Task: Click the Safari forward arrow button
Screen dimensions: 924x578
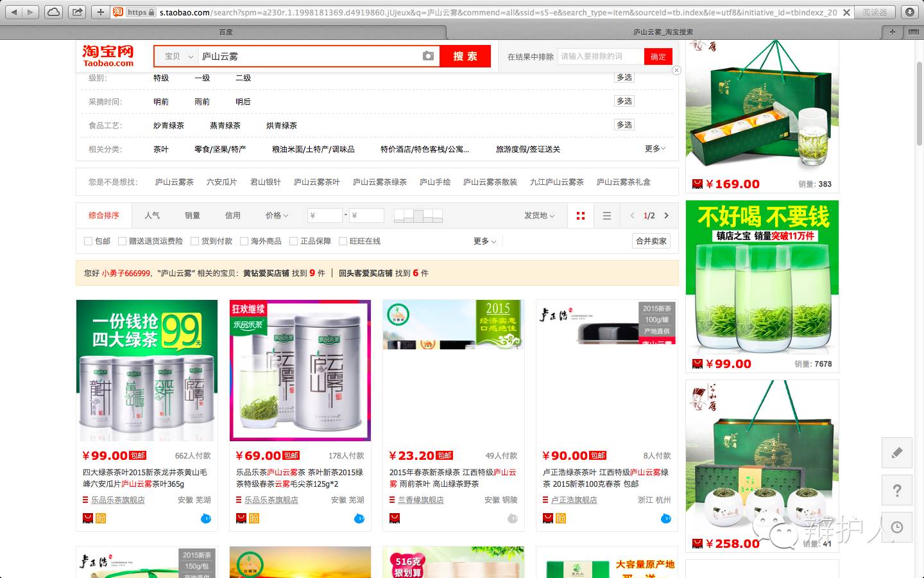Action: [x=30, y=12]
